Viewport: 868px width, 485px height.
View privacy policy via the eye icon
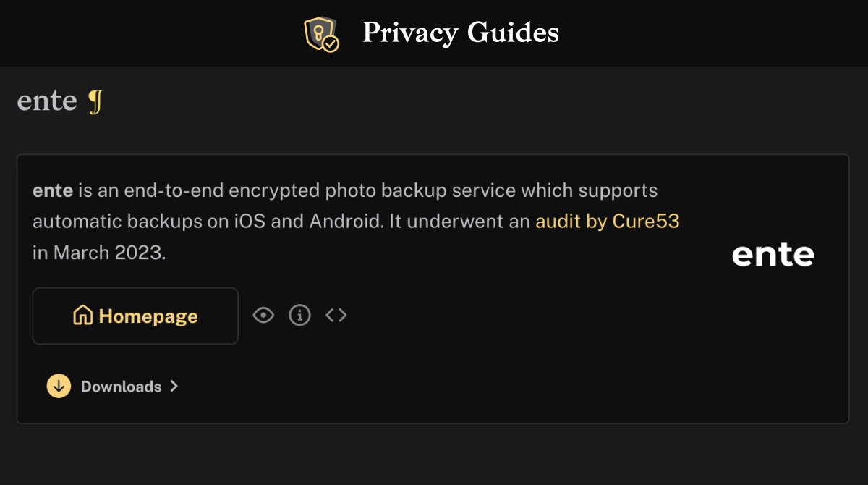[263, 315]
